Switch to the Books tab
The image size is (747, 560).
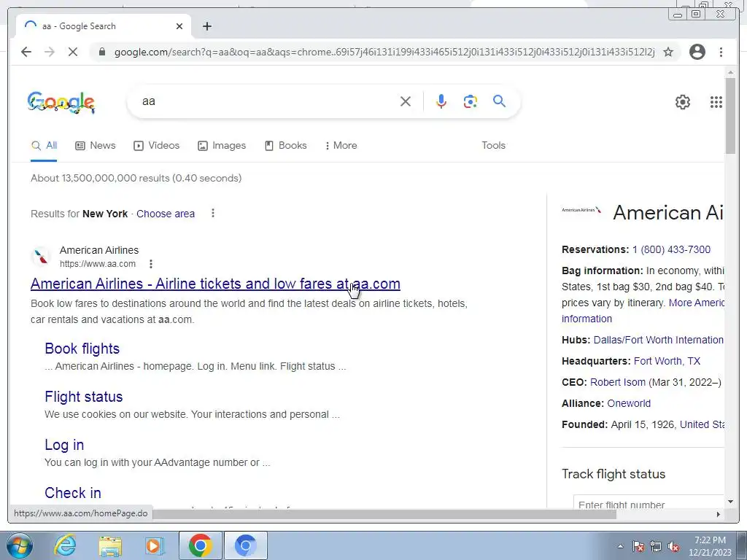point(286,146)
